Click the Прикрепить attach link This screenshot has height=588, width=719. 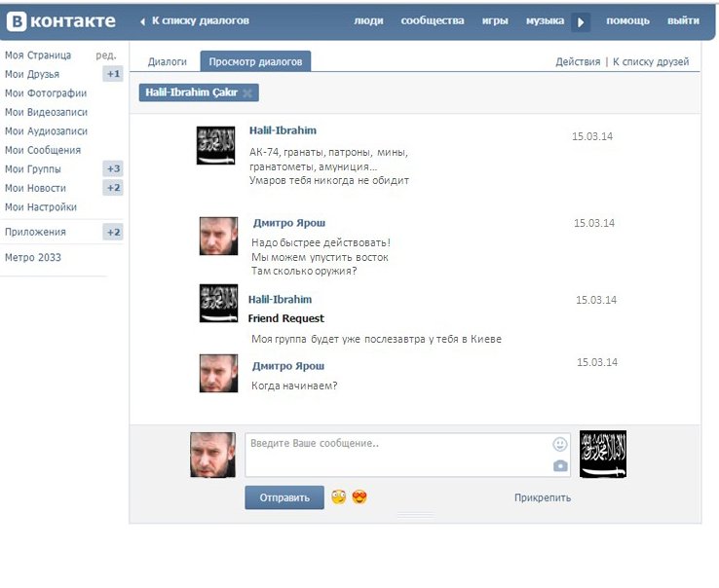click(543, 497)
